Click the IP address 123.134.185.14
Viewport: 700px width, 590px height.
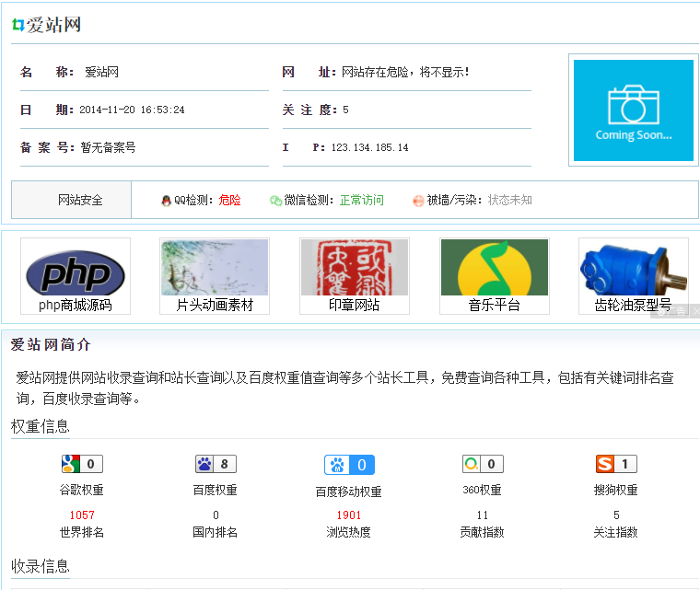click(x=369, y=147)
